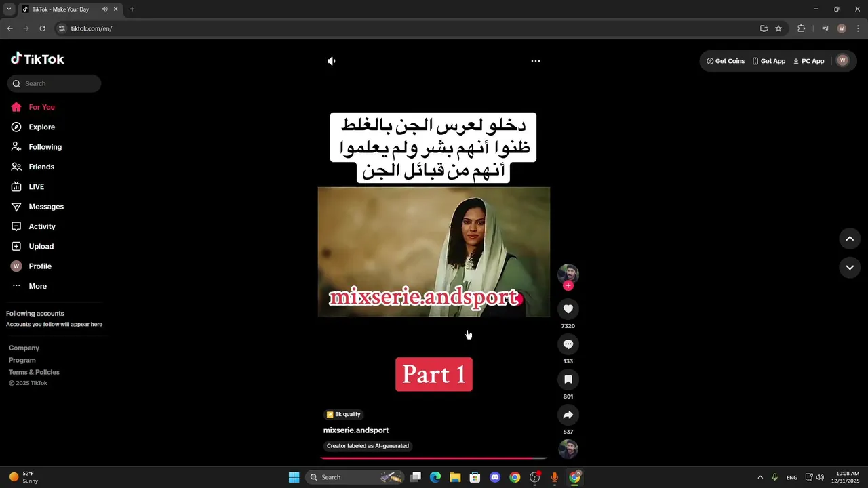Go to the previous video with up arrow
The width and height of the screenshot is (868, 488).
[x=850, y=239]
